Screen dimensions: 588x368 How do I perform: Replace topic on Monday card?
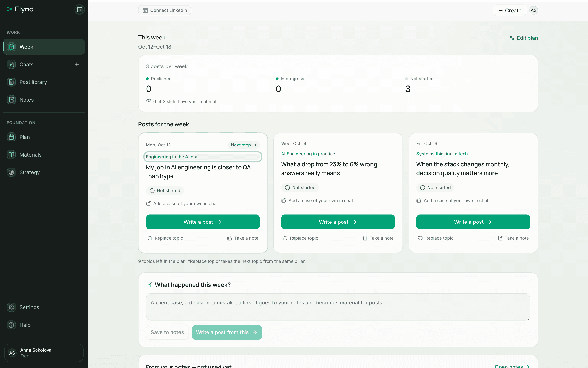point(165,238)
